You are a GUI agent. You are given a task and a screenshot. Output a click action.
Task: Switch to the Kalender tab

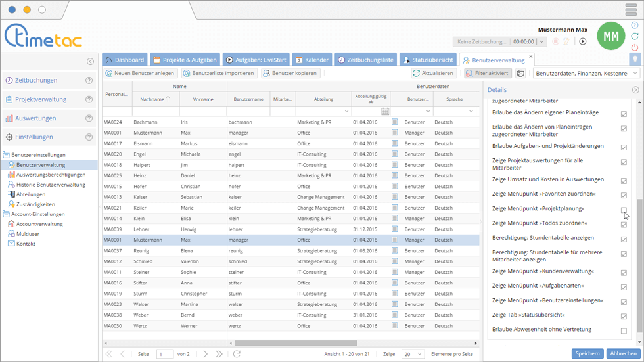tap(311, 60)
